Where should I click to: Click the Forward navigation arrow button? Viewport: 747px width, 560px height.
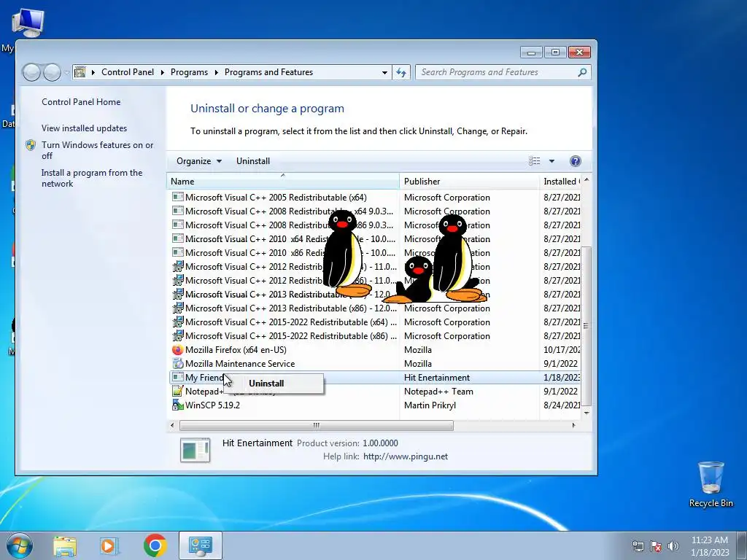pyautogui.click(x=52, y=72)
